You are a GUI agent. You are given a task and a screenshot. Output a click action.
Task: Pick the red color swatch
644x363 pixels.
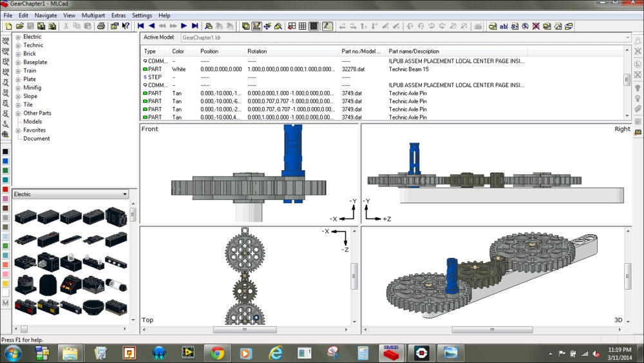tap(5, 190)
